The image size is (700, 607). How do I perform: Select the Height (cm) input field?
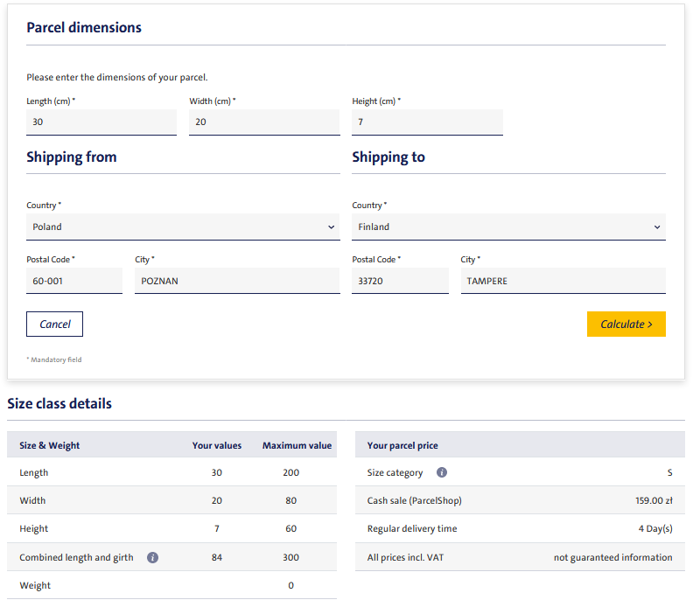tap(427, 122)
